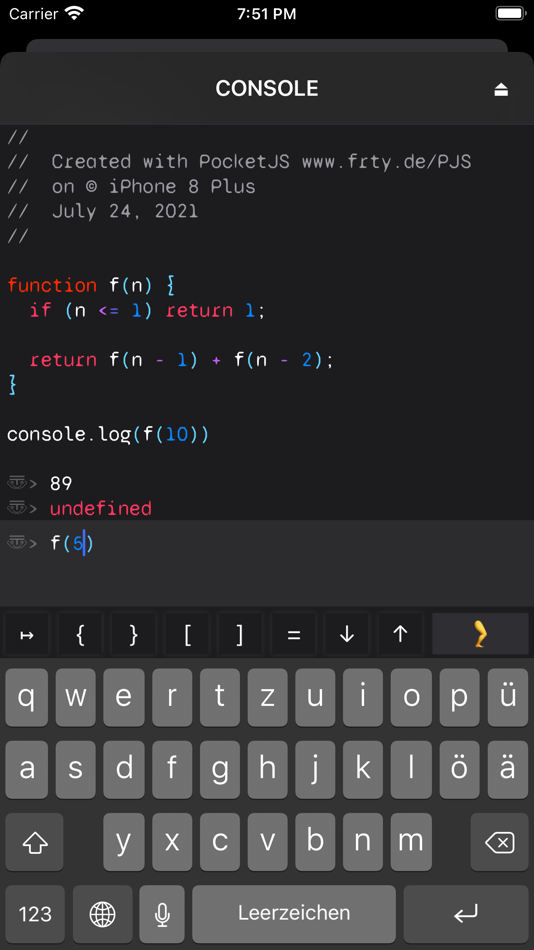This screenshot has height=950, width=534.
Task: Tap the z key
Action: (267, 698)
